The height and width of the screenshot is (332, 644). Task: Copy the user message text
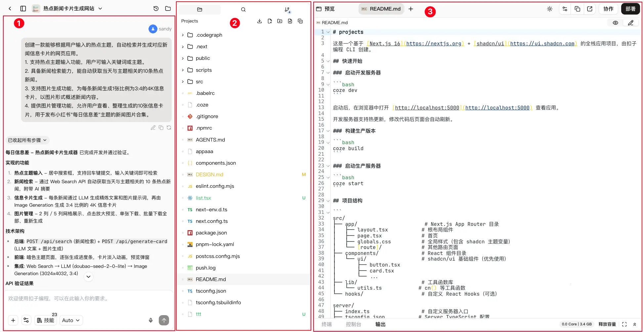click(x=161, y=128)
